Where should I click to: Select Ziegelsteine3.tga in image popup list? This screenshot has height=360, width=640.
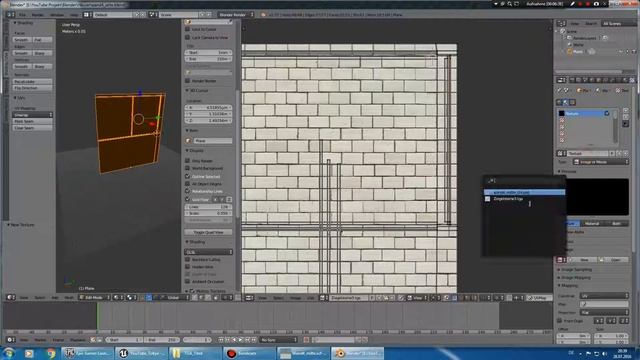coord(524,199)
